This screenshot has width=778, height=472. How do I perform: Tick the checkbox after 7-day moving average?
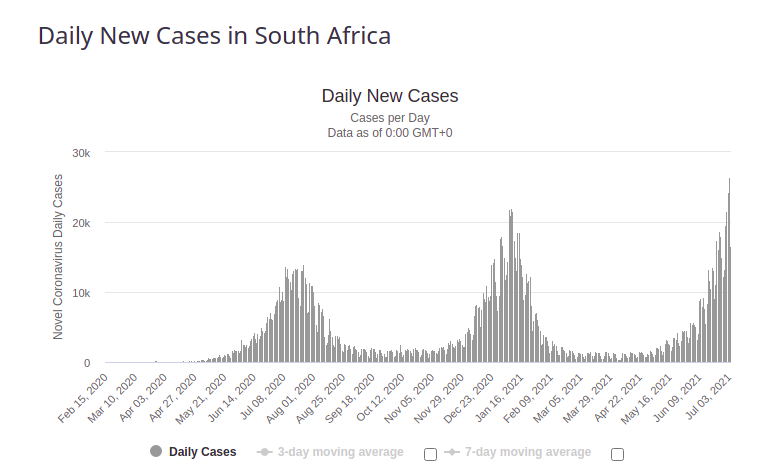[x=617, y=454]
